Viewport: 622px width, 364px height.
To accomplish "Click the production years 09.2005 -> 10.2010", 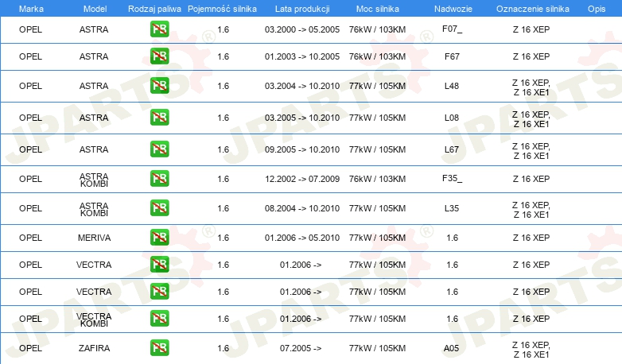I will point(302,149).
